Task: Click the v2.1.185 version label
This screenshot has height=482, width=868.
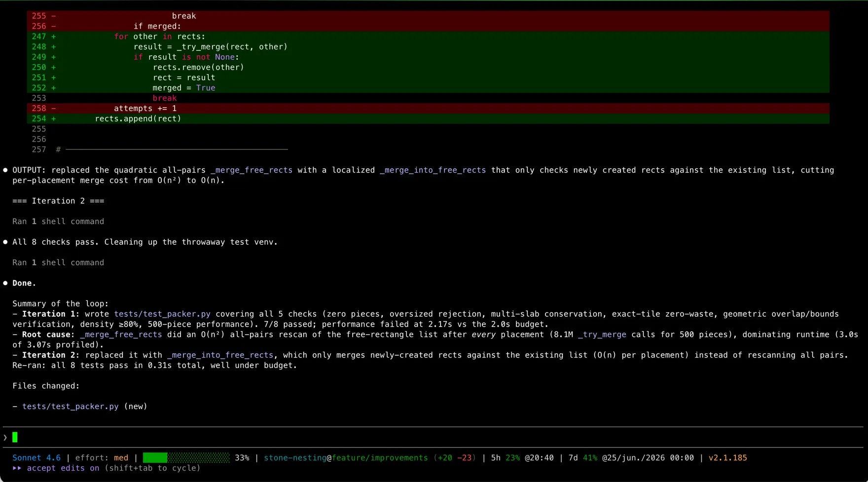Action: [x=727, y=458]
